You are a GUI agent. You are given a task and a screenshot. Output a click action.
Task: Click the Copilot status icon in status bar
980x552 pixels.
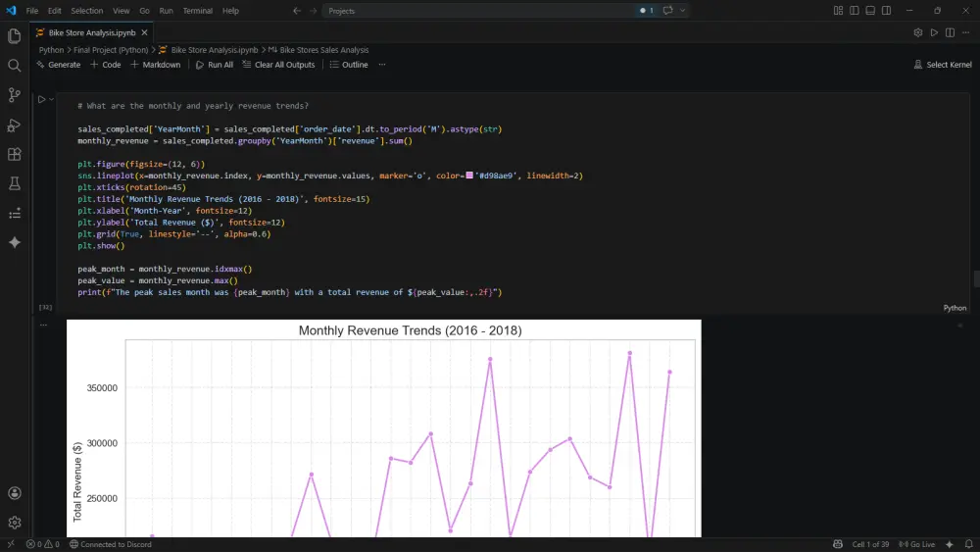pyautogui.click(x=838, y=544)
